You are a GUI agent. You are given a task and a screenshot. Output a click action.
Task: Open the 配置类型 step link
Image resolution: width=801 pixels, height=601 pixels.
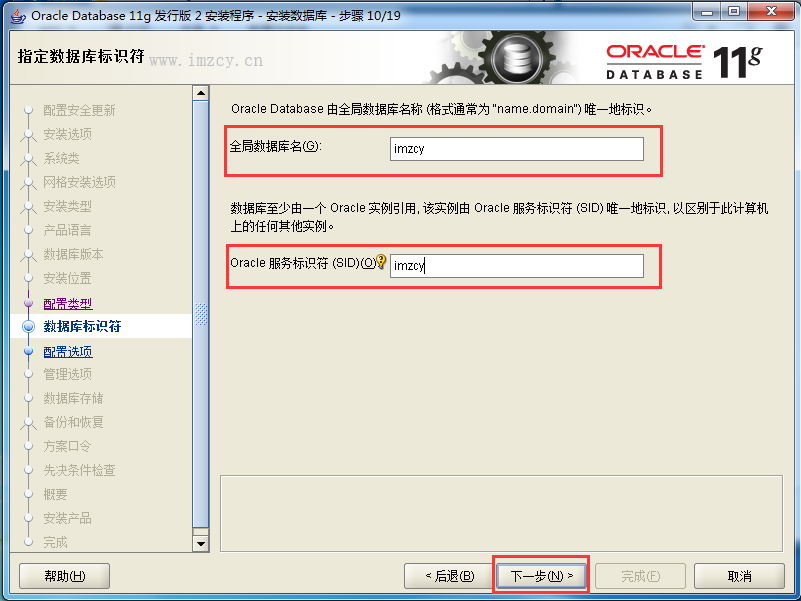point(67,304)
